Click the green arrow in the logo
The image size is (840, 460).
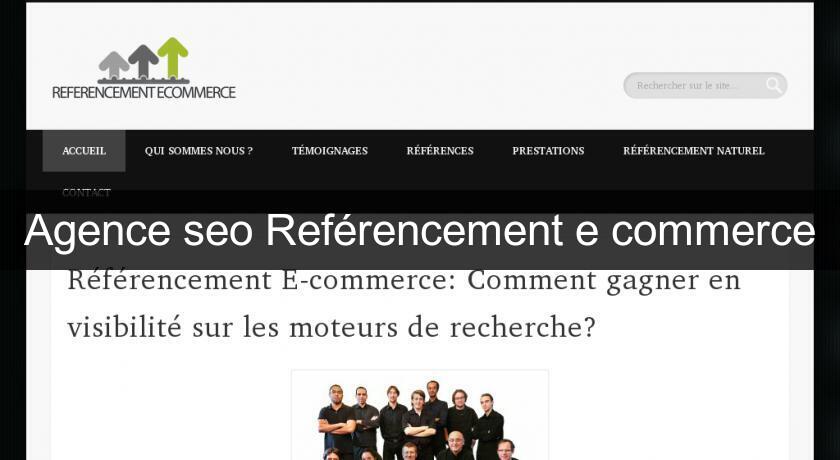pos(172,58)
